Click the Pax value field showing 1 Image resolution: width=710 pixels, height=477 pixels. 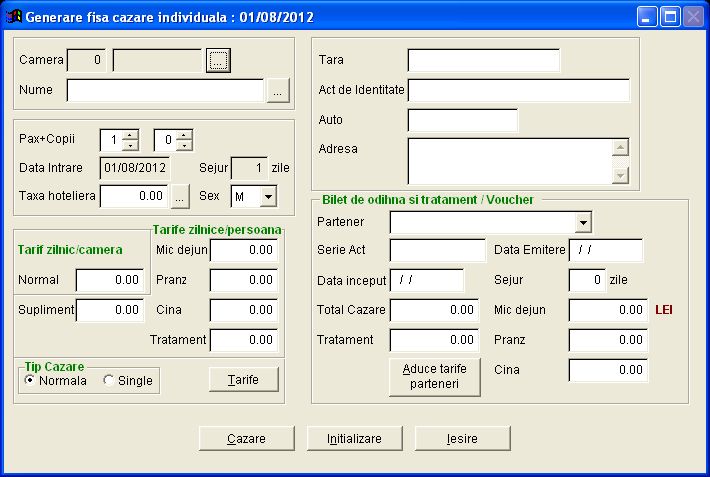click(111, 140)
